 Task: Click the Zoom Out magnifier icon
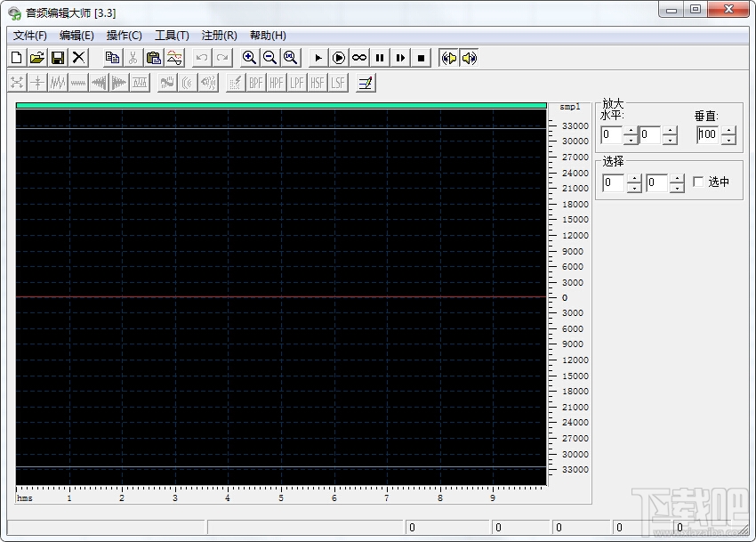tap(269, 58)
